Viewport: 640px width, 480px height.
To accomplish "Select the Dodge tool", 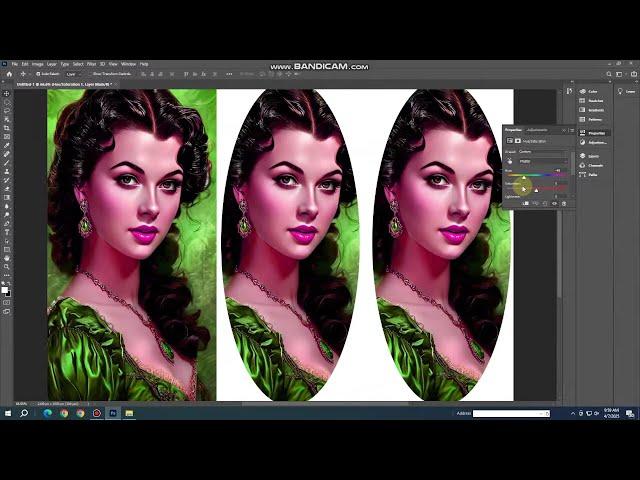I will pyautogui.click(x=7, y=215).
